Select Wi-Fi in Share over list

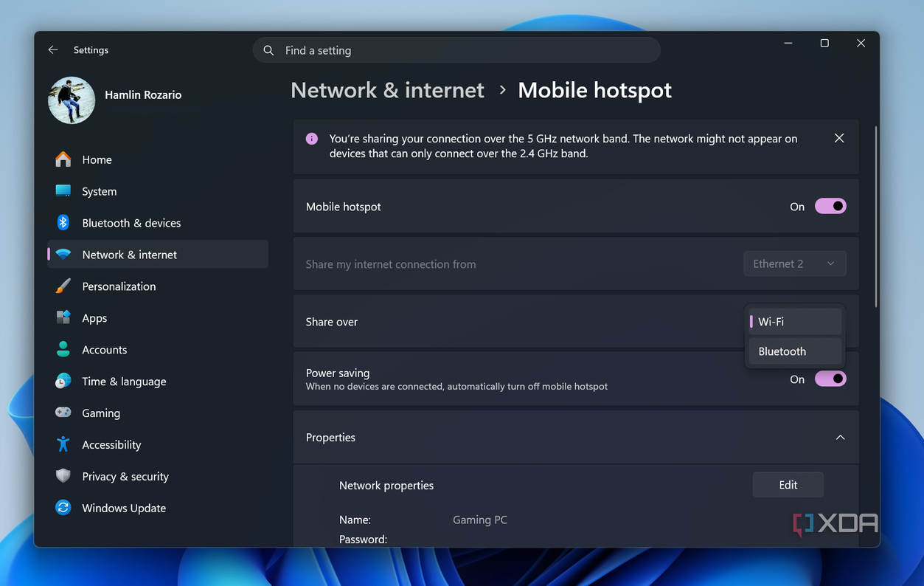(x=795, y=322)
